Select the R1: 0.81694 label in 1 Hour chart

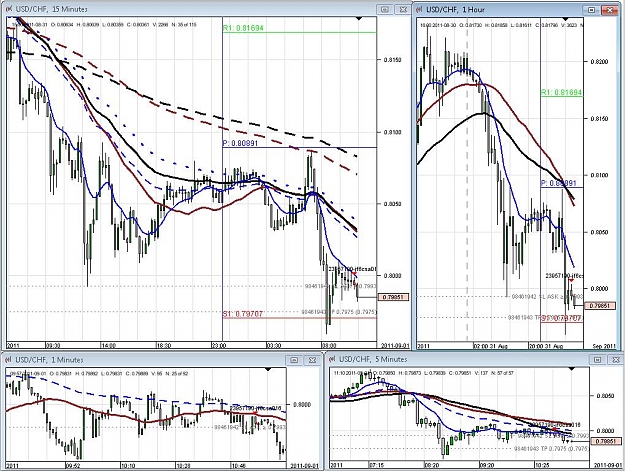[562, 92]
